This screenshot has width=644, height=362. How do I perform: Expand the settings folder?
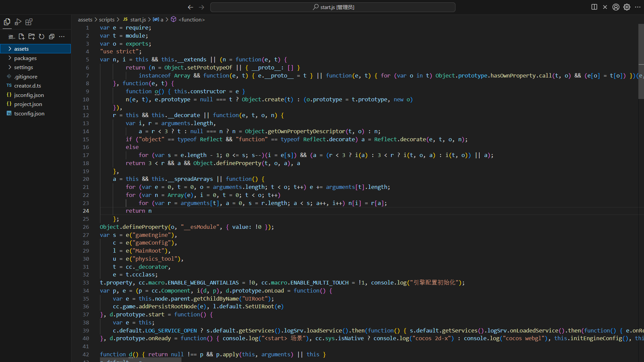[x=23, y=67]
